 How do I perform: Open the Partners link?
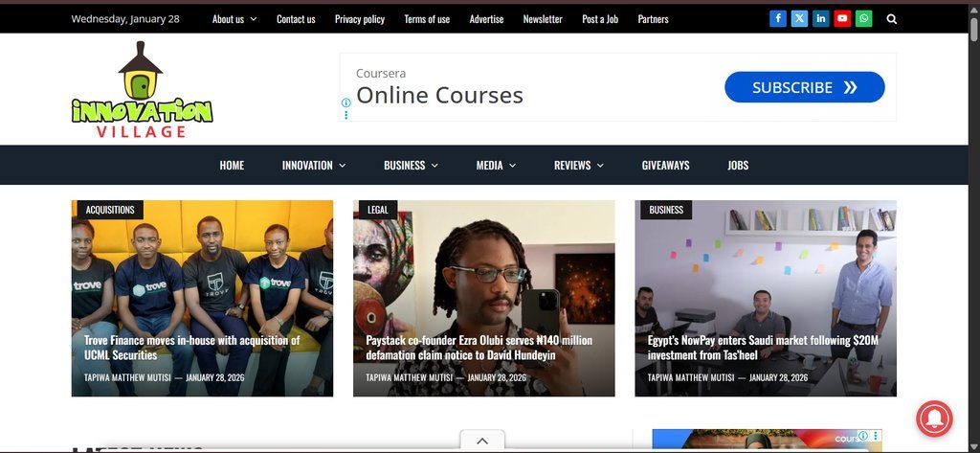(653, 19)
